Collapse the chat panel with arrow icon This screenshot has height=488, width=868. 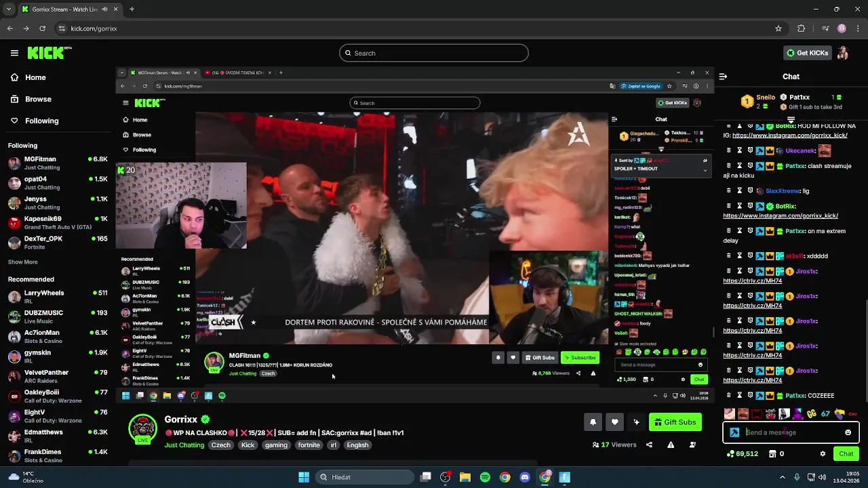point(723,77)
